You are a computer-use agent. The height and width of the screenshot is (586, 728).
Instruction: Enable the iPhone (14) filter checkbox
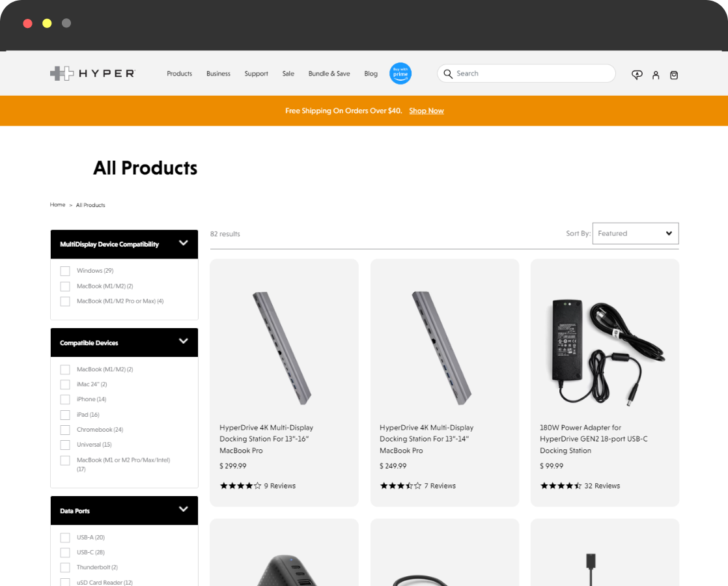(65, 399)
